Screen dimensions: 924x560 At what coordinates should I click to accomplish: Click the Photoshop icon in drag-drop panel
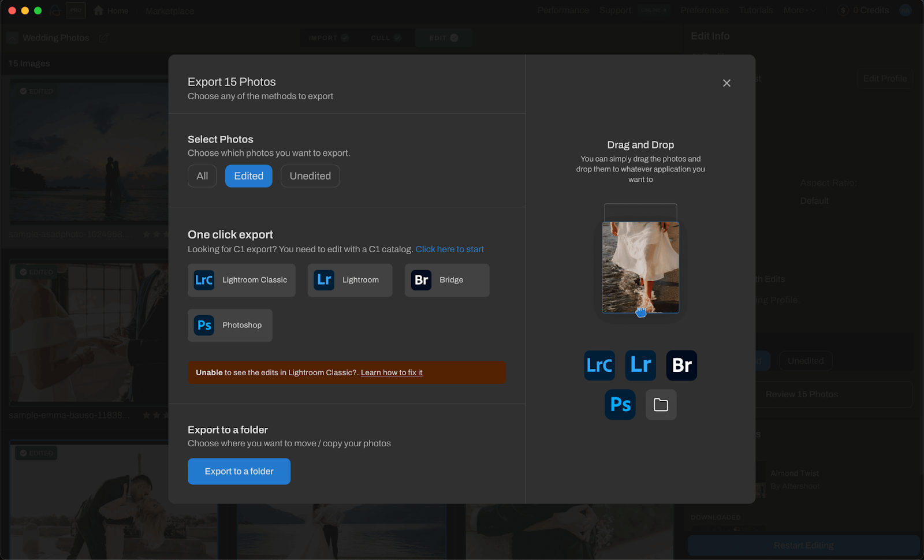coord(620,405)
